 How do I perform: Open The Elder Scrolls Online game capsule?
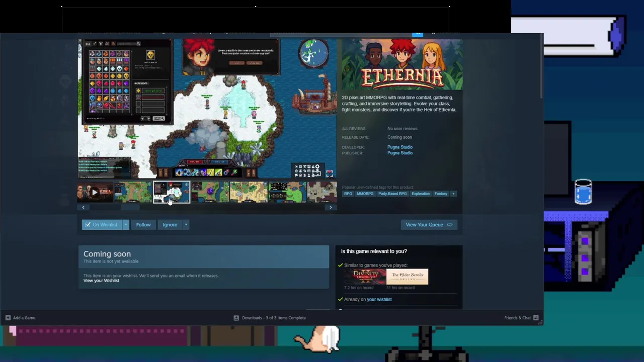tap(408, 277)
